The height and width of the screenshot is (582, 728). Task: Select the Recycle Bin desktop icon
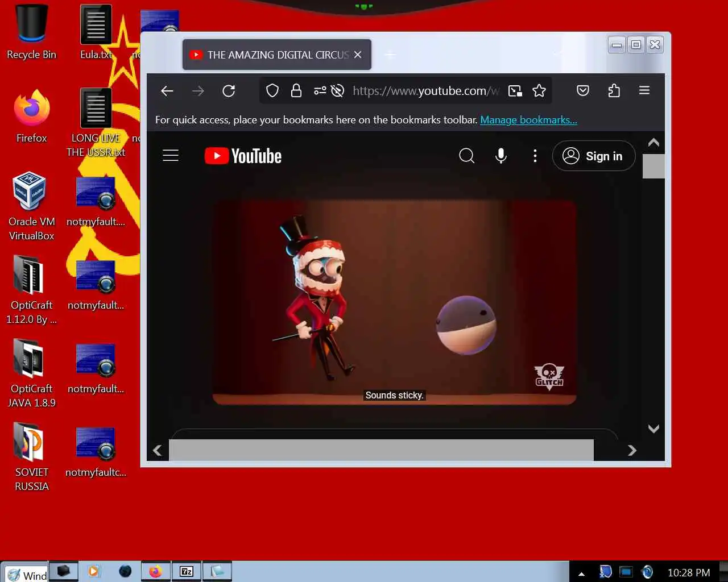coord(31,32)
